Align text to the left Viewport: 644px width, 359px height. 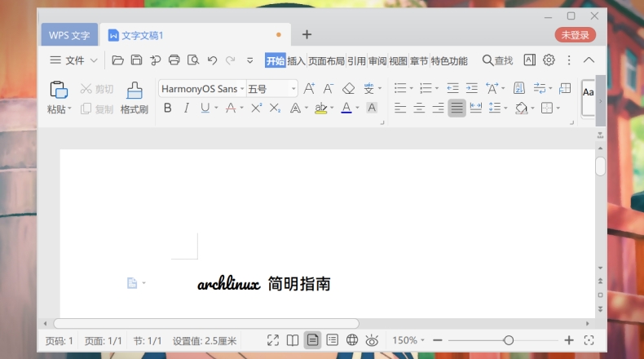400,109
